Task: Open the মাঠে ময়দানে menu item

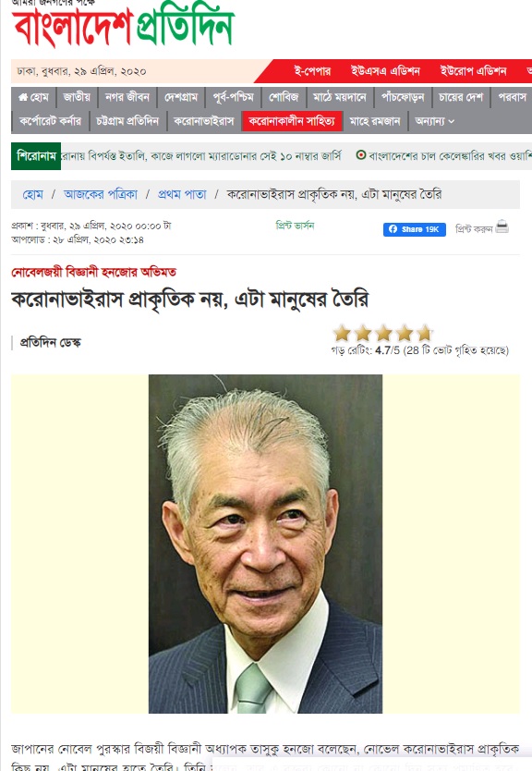Action: click(340, 97)
